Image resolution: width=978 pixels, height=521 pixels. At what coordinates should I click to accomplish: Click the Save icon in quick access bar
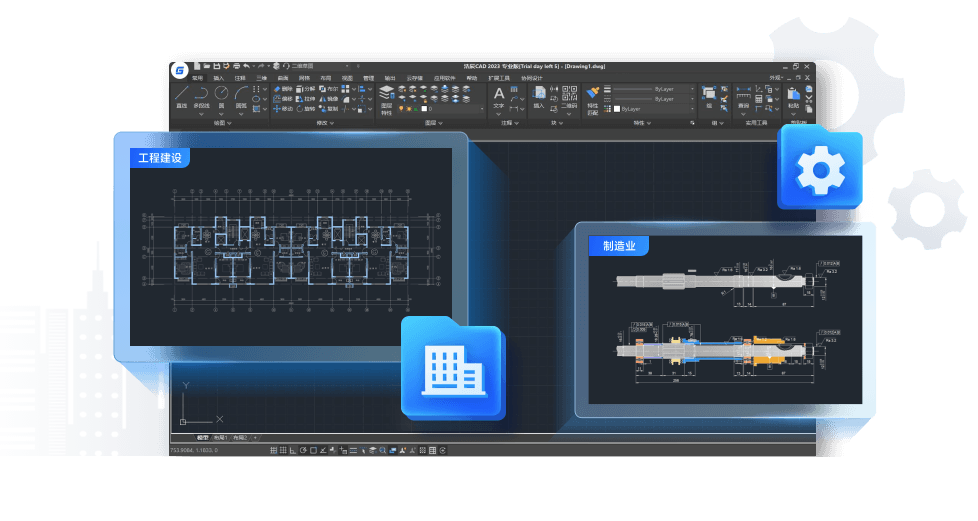[216, 66]
